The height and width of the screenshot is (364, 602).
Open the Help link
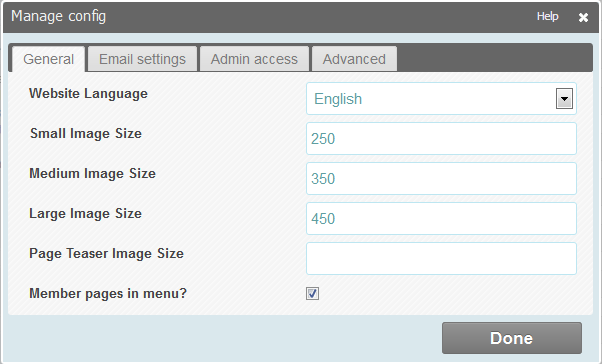click(x=547, y=16)
